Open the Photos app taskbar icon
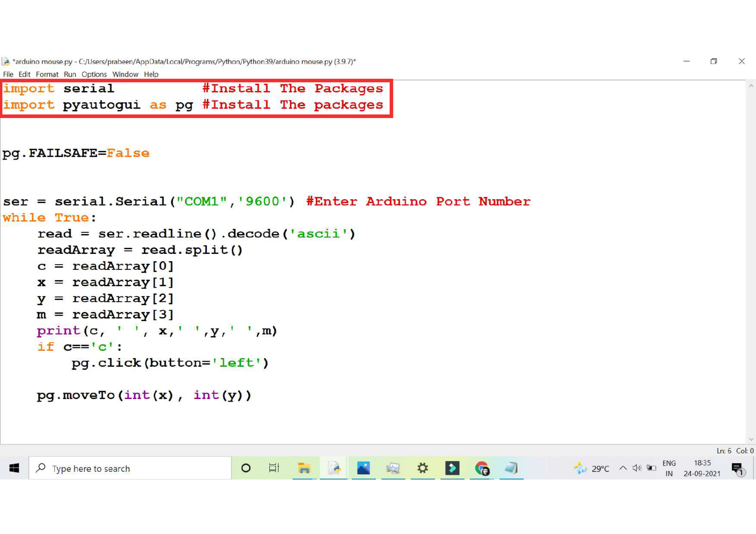Viewport: 756px width, 534px height. coord(364,468)
